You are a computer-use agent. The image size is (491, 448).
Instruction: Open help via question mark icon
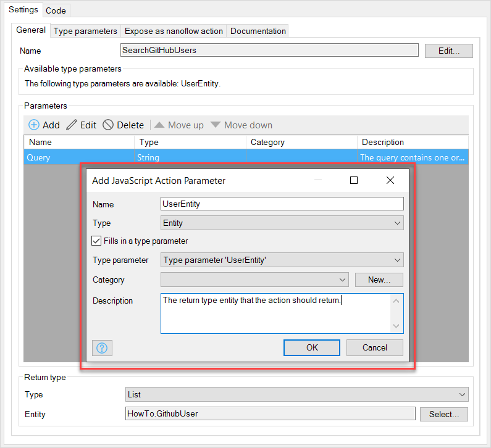(x=103, y=348)
